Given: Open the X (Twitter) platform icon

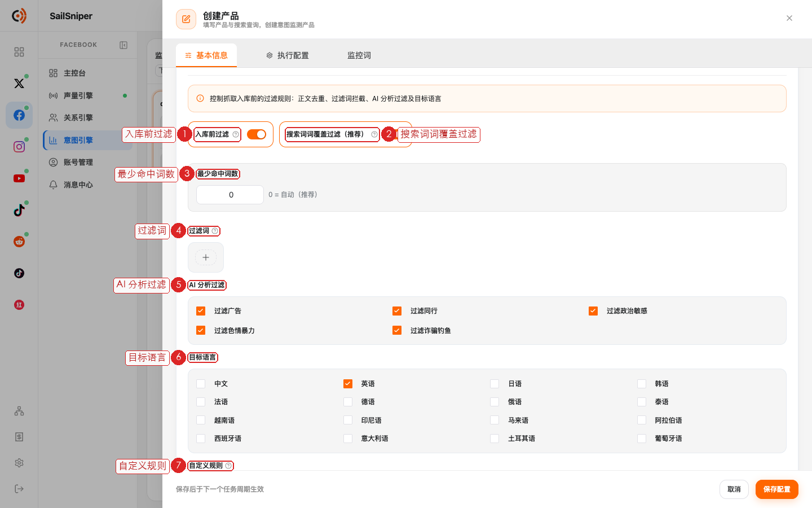Looking at the screenshot, I should pos(19,84).
